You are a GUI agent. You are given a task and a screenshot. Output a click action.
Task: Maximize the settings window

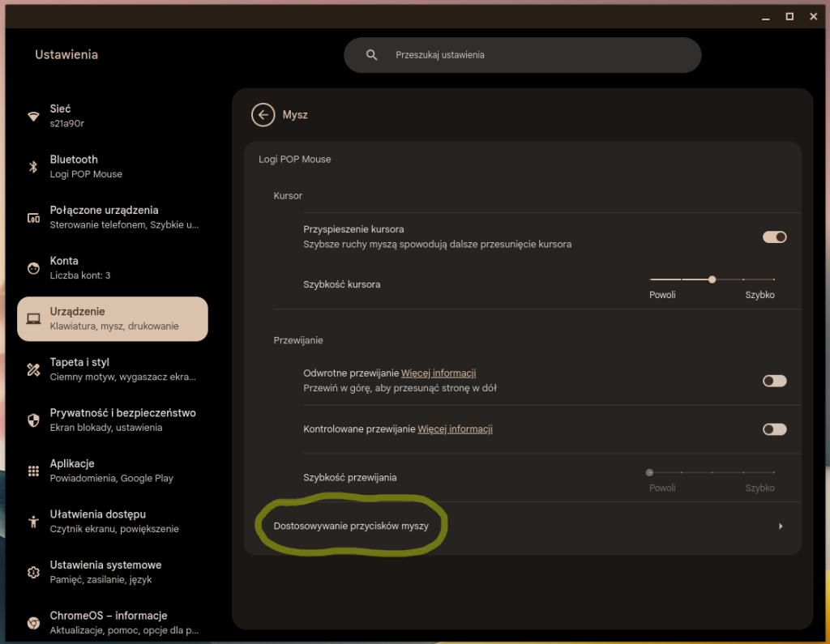pos(789,17)
